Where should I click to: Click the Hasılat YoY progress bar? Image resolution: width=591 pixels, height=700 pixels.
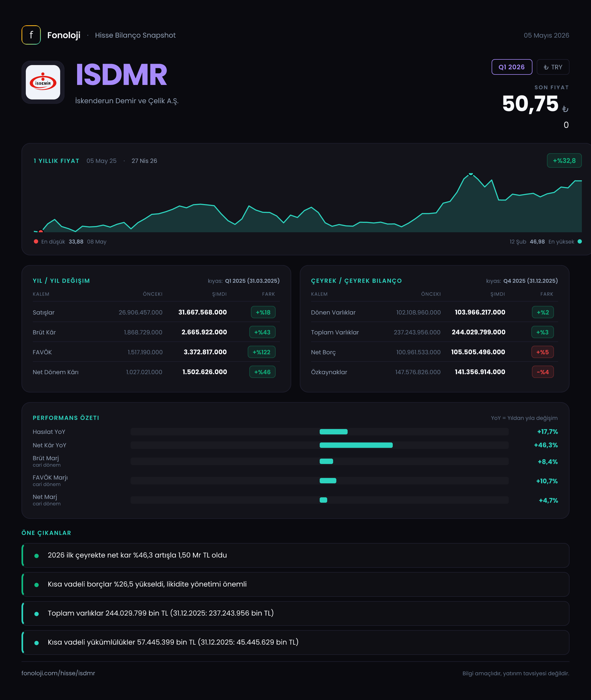320,431
